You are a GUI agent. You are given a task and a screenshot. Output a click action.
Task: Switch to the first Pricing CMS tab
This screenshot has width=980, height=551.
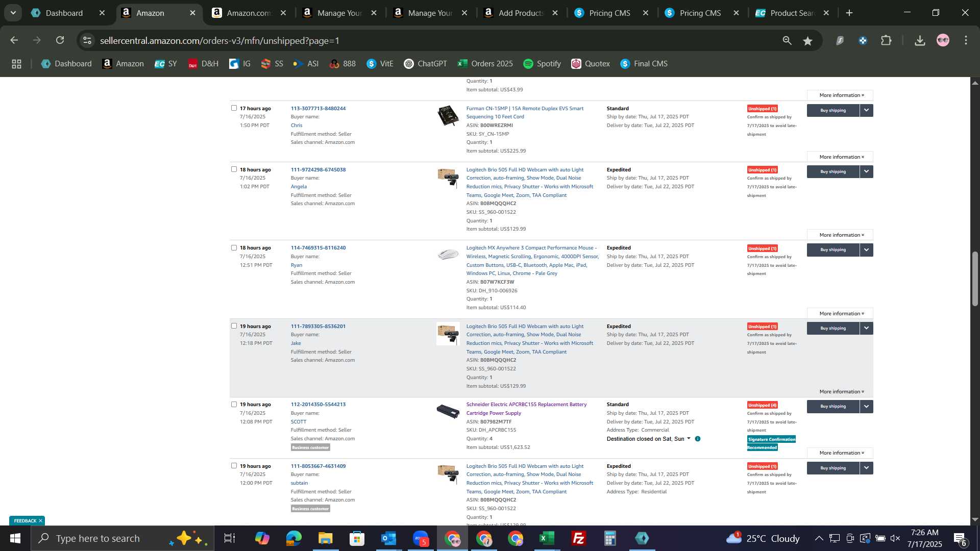(609, 13)
